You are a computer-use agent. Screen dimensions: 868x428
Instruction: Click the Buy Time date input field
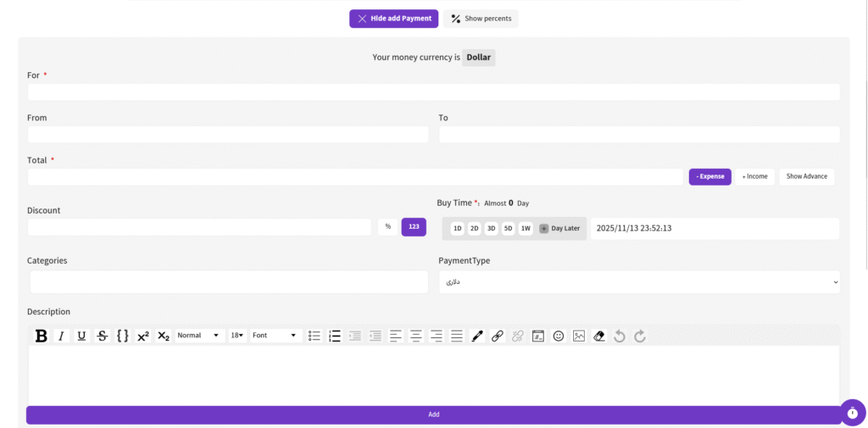[x=714, y=229]
